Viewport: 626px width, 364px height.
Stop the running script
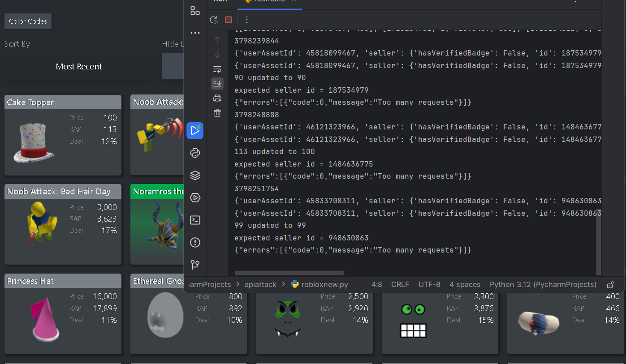point(228,20)
